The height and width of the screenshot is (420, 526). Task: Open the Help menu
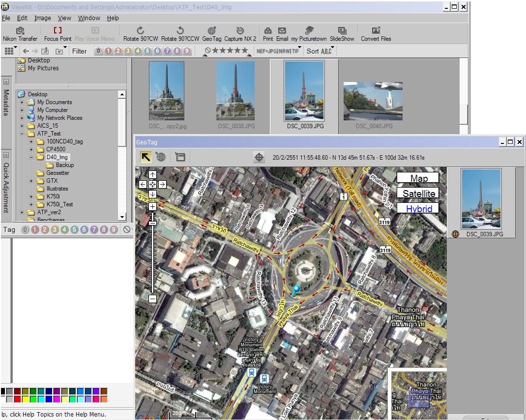tap(113, 18)
